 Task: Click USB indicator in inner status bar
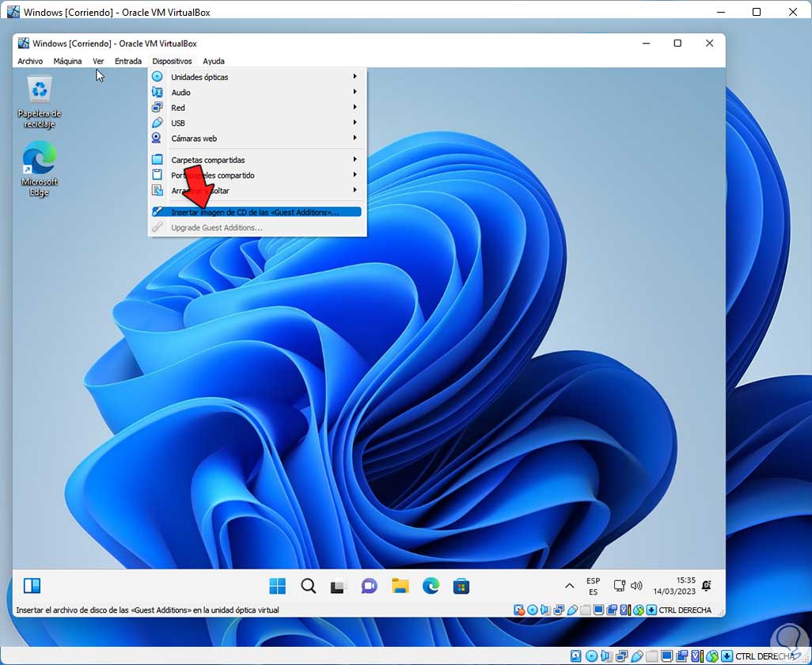coord(572,610)
